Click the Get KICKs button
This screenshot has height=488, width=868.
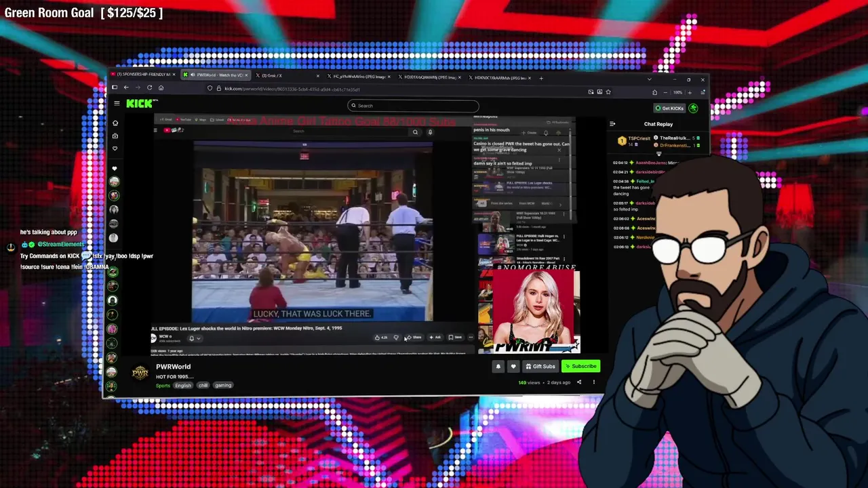669,108
